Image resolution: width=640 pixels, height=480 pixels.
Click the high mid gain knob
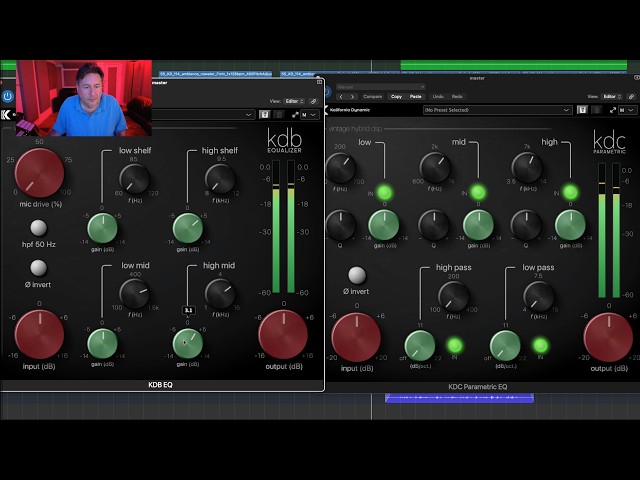(188, 343)
